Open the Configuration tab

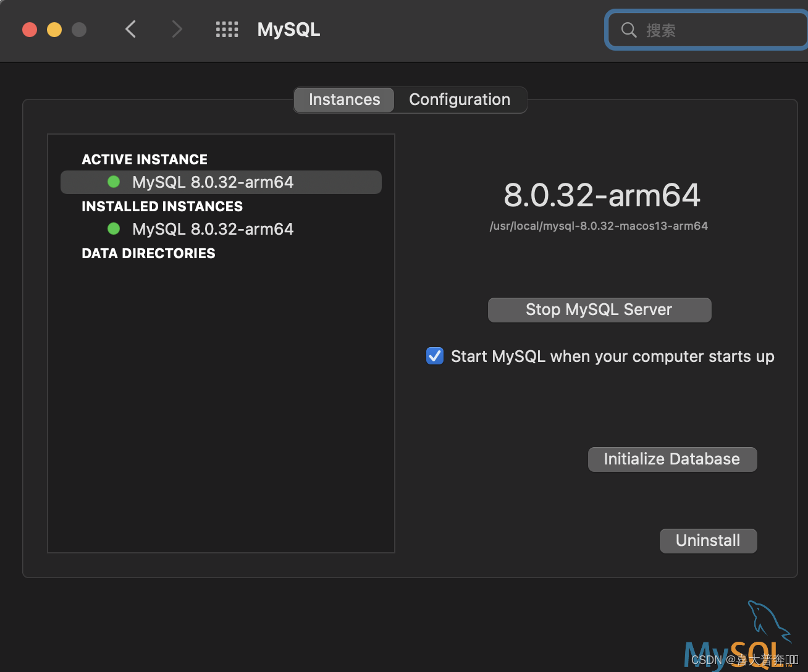click(460, 99)
